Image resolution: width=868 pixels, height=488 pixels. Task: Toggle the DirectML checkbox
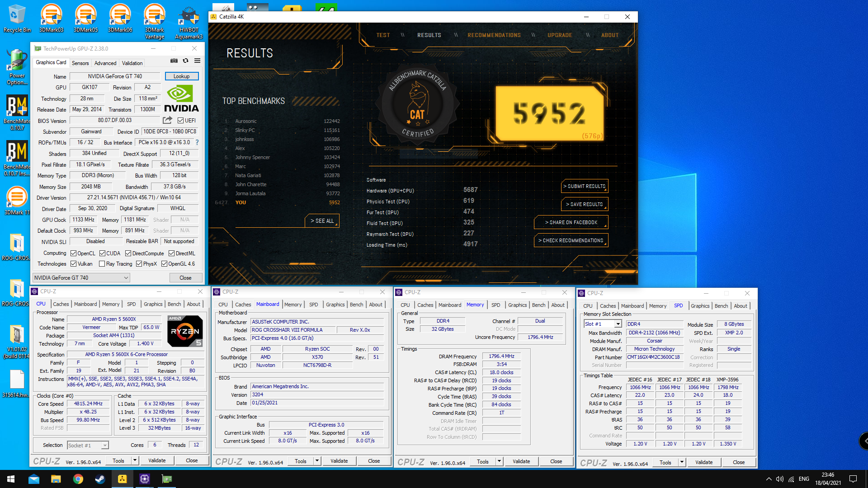171,253
